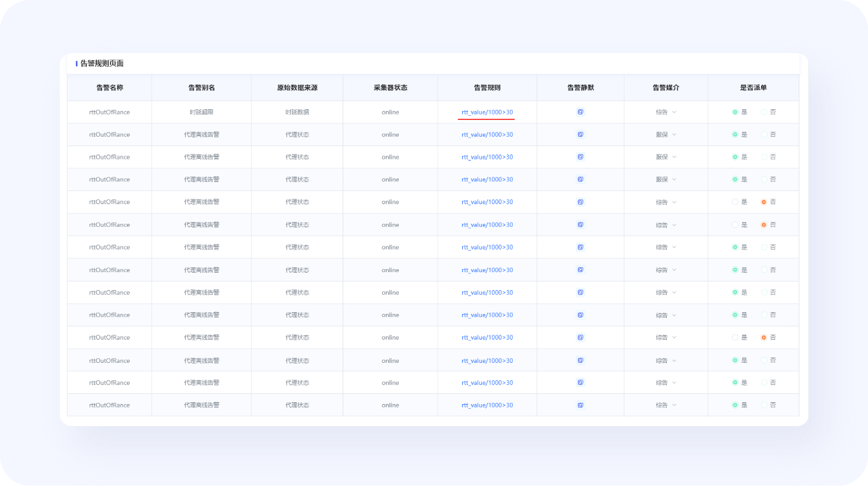Open the lowest 服保 media dropdown

pos(666,179)
